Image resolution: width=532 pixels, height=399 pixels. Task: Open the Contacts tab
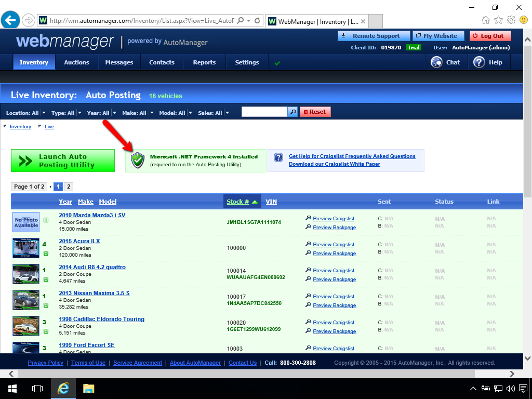(x=162, y=62)
